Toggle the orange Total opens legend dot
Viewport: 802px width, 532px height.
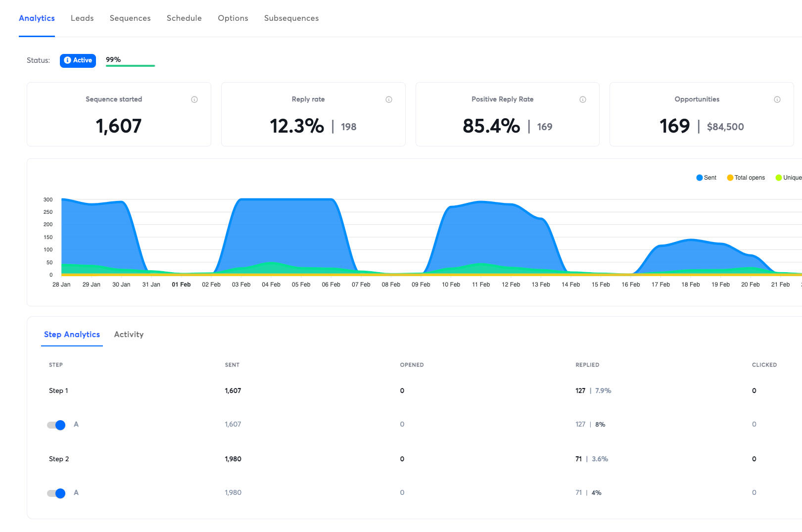(x=730, y=178)
